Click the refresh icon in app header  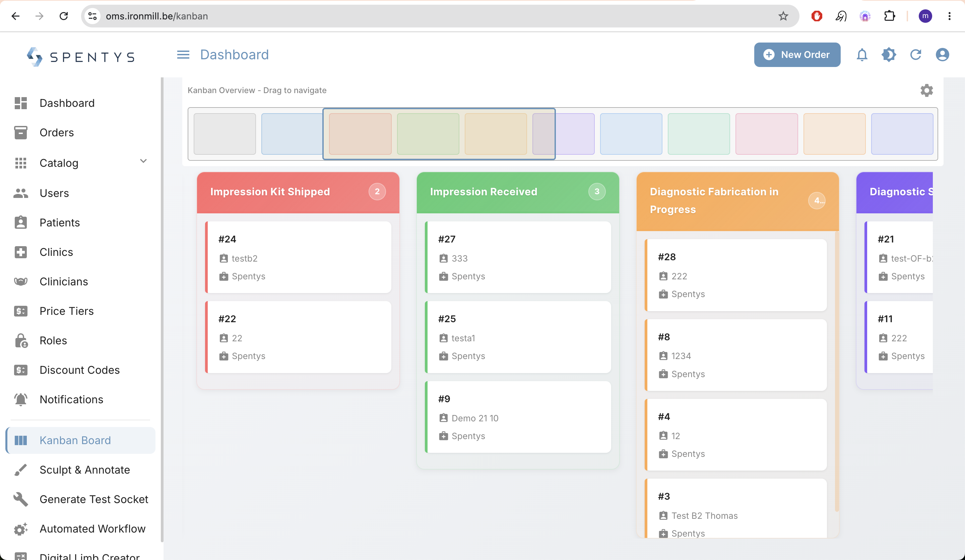coord(915,55)
